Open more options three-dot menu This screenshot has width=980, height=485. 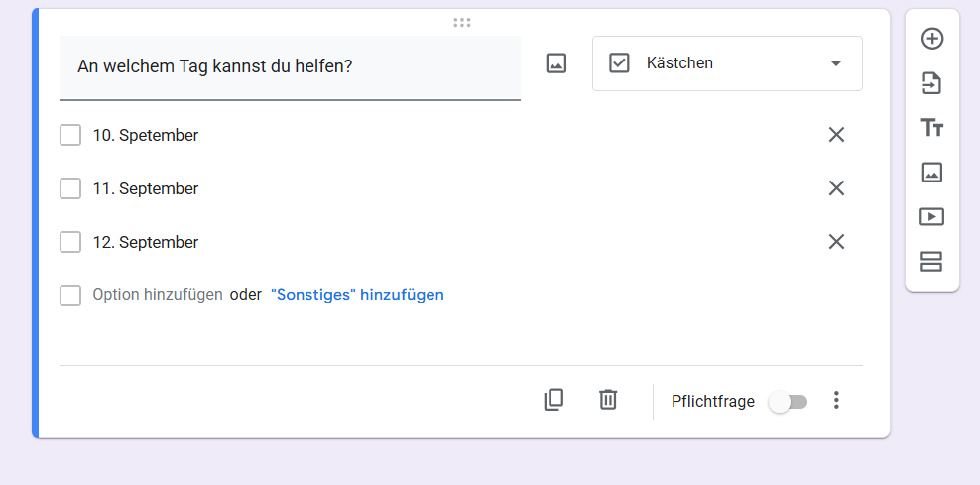click(836, 400)
